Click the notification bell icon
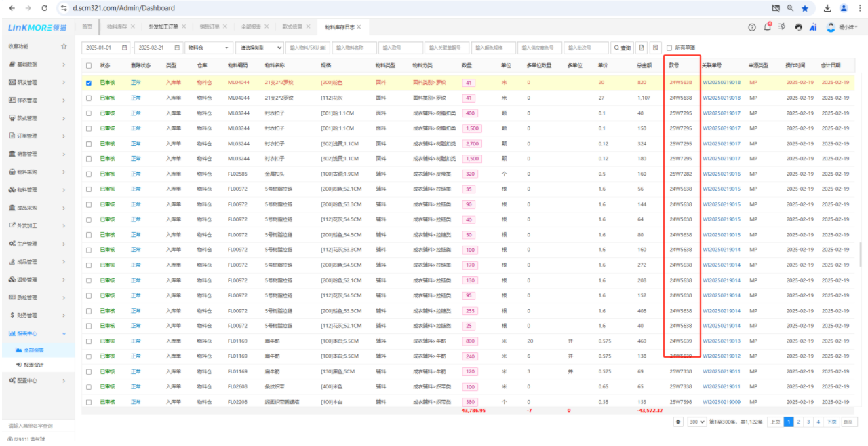Image resolution: width=868 pixels, height=446 pixels. tap(767, 27)
